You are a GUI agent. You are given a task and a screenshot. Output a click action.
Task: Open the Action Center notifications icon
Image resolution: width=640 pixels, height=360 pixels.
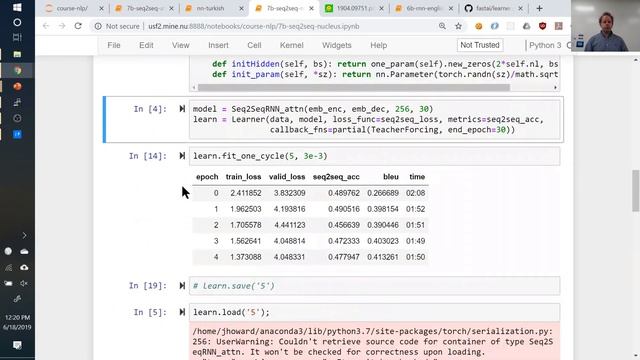tap(17, 345)
